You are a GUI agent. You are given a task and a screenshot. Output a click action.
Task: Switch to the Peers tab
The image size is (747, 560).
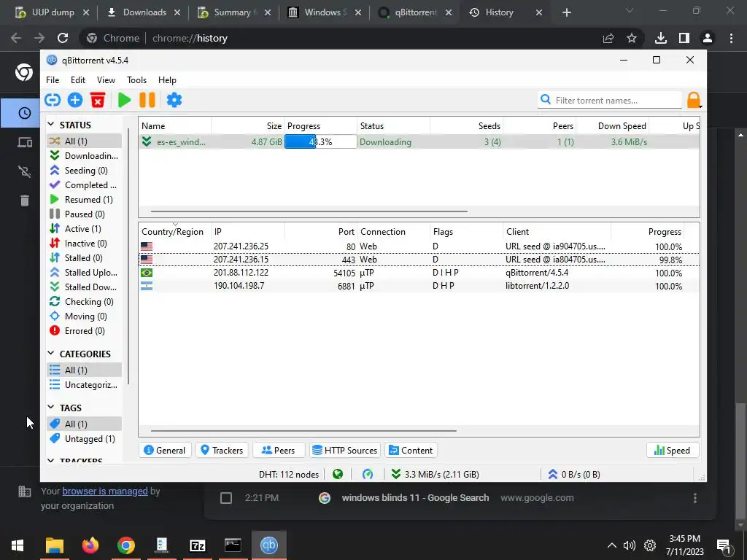pyautogui.click(x=279, y=450)
